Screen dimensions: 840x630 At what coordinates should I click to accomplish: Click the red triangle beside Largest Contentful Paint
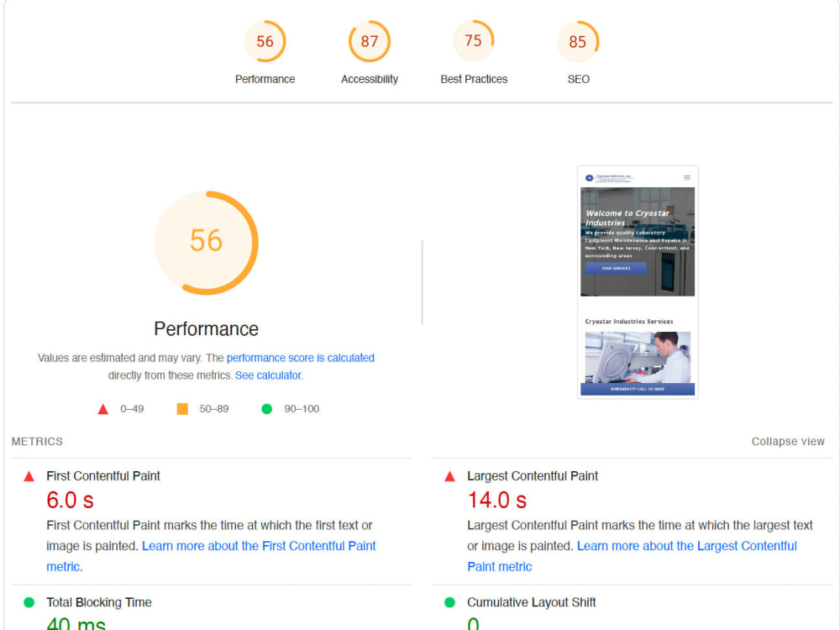[449, 476]
